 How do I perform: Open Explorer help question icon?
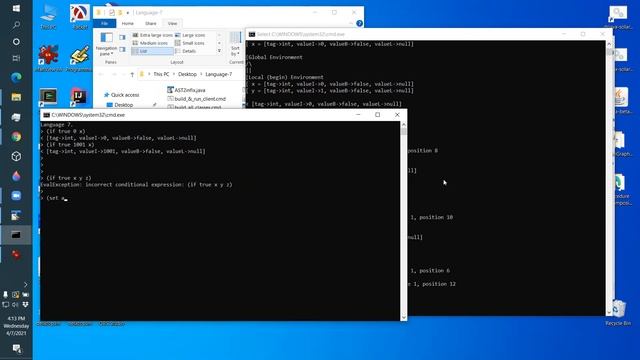(359, 24)
